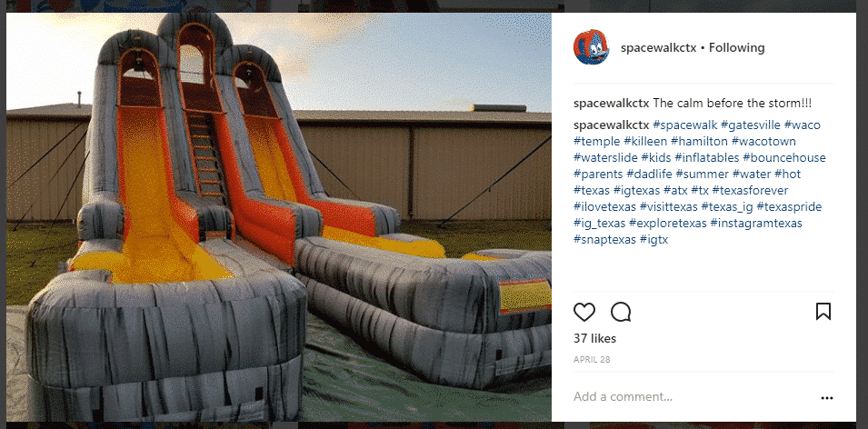
Task: Click the Add a comment field
Action: tap(692, 397)
